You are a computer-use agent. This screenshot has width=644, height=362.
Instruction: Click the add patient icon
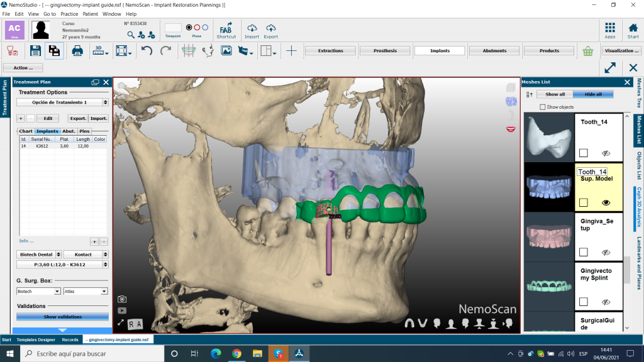(142, 35)
